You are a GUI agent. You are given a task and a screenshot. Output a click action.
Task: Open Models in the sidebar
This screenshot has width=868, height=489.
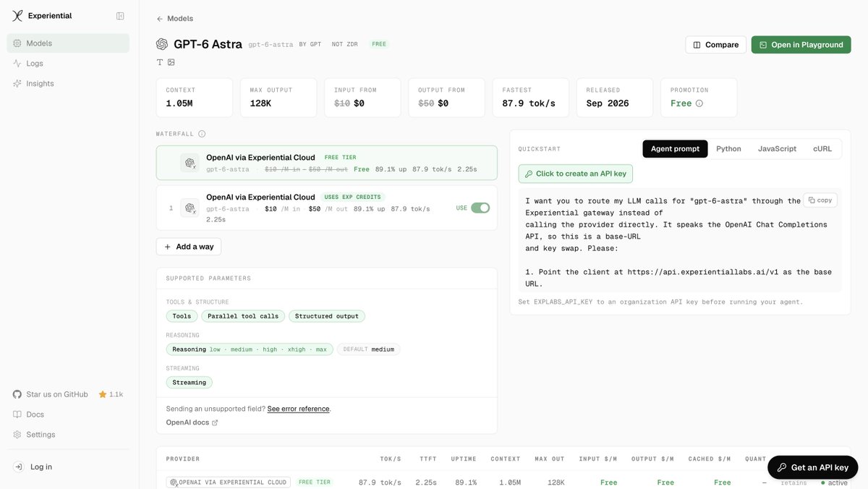(x=68, y=43)
